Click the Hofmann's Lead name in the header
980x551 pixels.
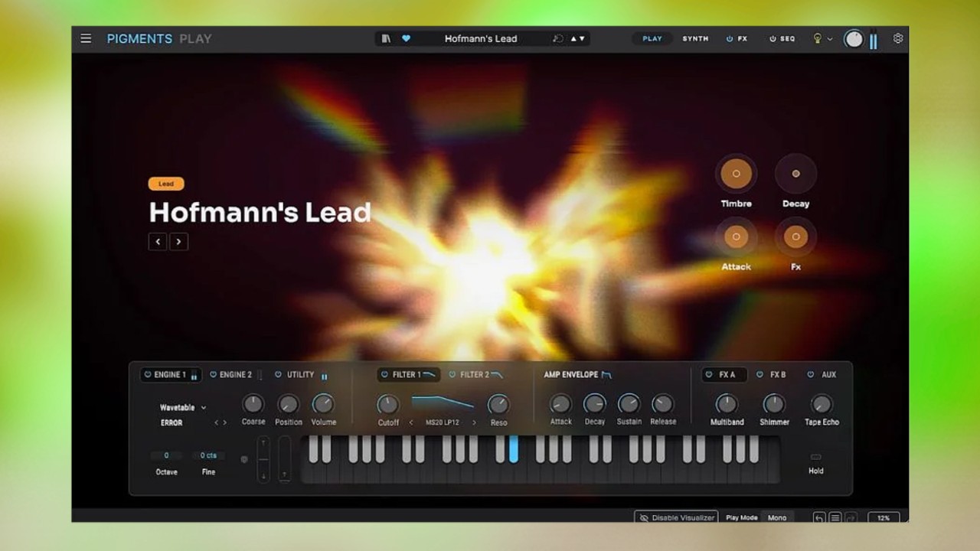click(x=481, y=38)
